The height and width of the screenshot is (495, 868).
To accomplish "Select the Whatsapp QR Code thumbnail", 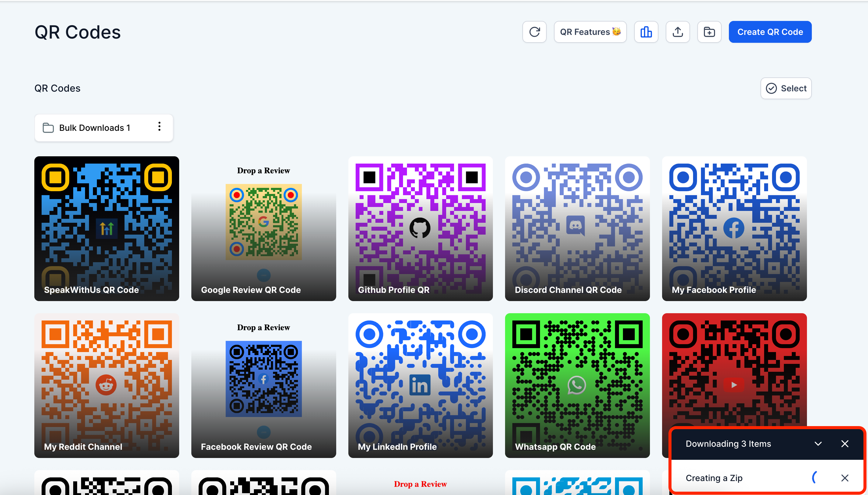I will 577,385.
